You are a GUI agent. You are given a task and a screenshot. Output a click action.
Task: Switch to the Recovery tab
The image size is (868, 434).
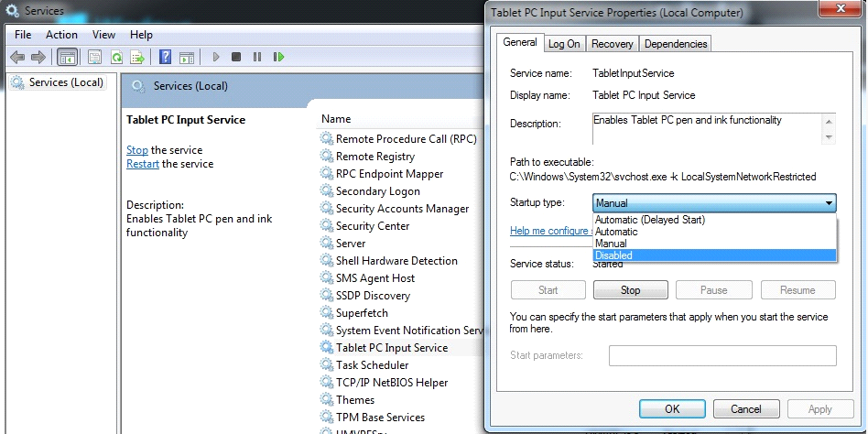point(612,43)
